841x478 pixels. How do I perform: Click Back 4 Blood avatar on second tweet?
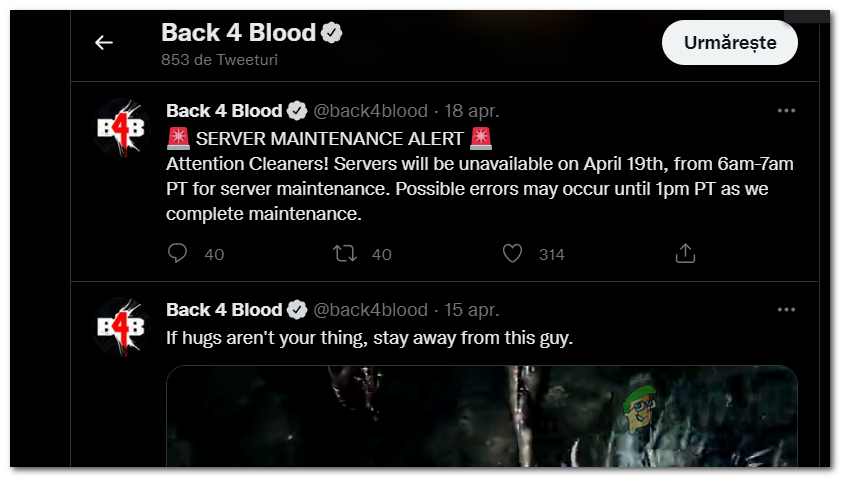120,326
